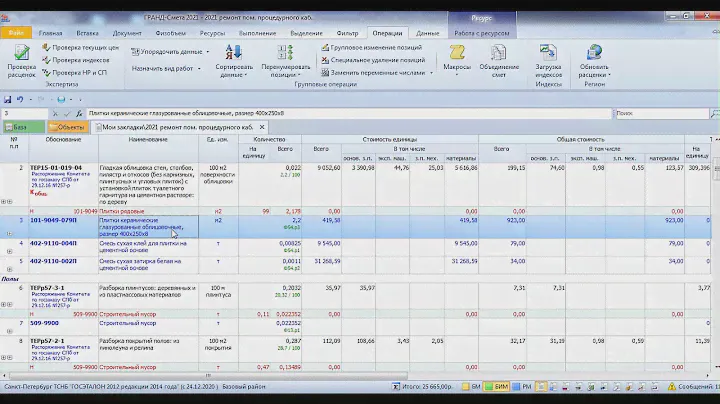Run Проверка текущих цен check

[84, 47]
